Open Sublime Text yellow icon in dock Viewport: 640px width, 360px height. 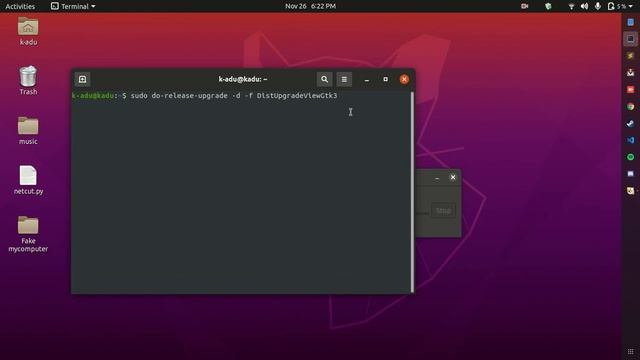click(631, 56)
